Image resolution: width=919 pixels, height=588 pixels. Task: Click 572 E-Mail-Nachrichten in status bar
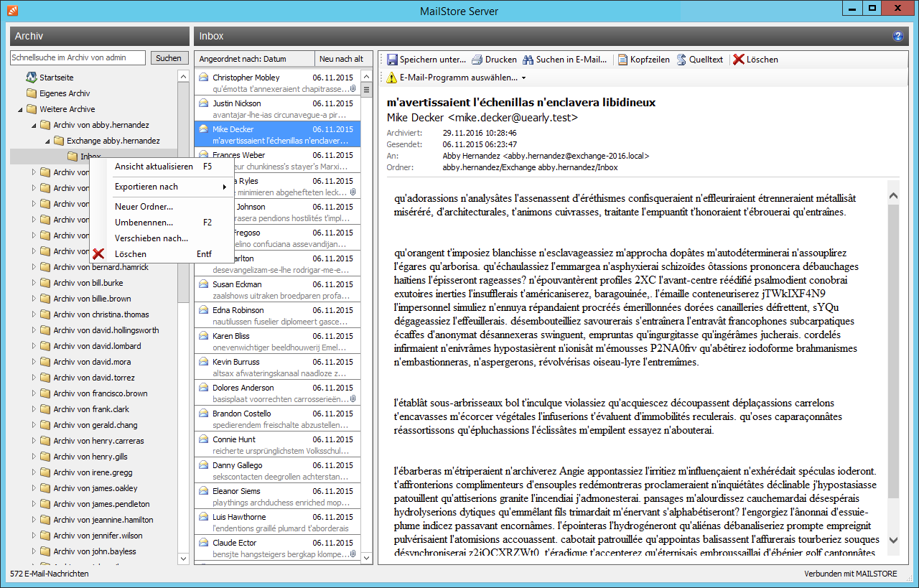(x=50, y=574)
